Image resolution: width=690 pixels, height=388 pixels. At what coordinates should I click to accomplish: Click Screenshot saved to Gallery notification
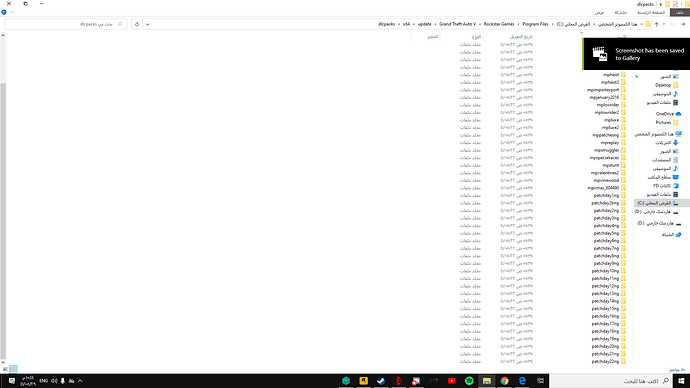(x=636, y=54)
